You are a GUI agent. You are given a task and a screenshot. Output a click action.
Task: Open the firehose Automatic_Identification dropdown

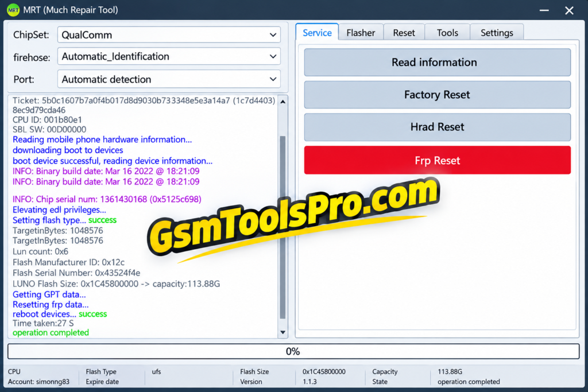tap(169, 57)
